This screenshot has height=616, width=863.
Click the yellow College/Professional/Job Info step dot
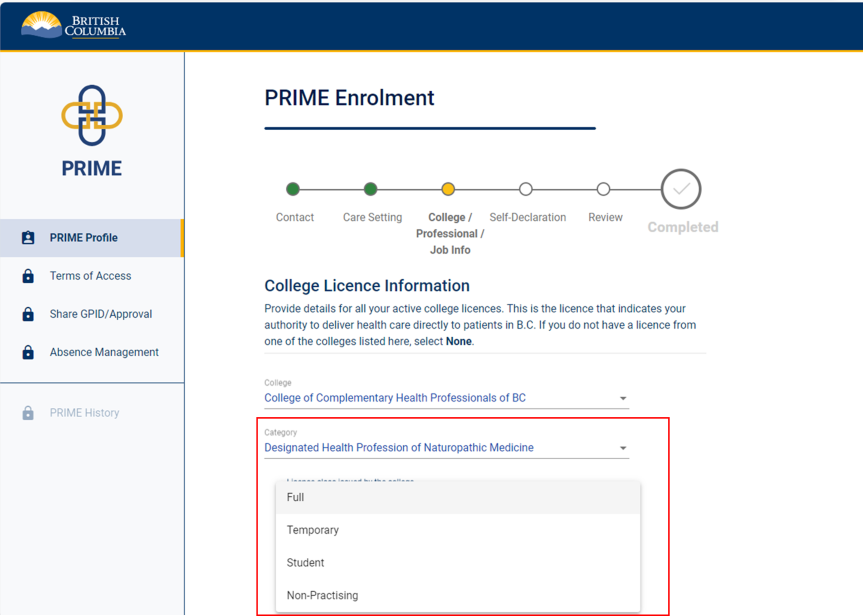[449, 189]
